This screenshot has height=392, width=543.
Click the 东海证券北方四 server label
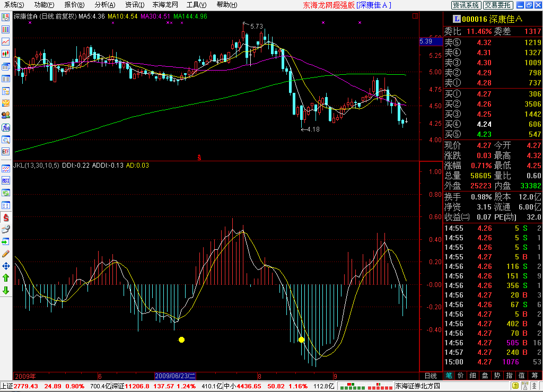click(x=418, y=386)
